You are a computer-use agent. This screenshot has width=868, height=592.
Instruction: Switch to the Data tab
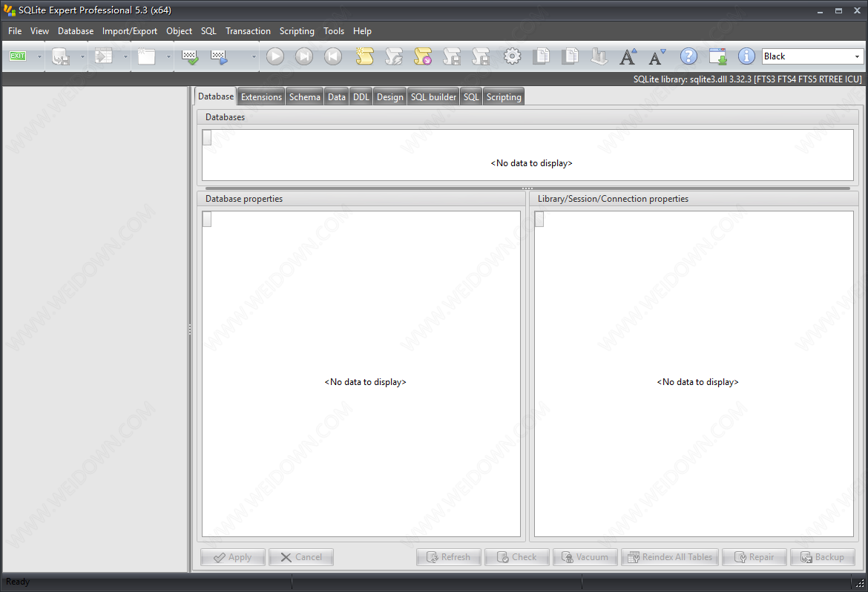pos(337,97)
